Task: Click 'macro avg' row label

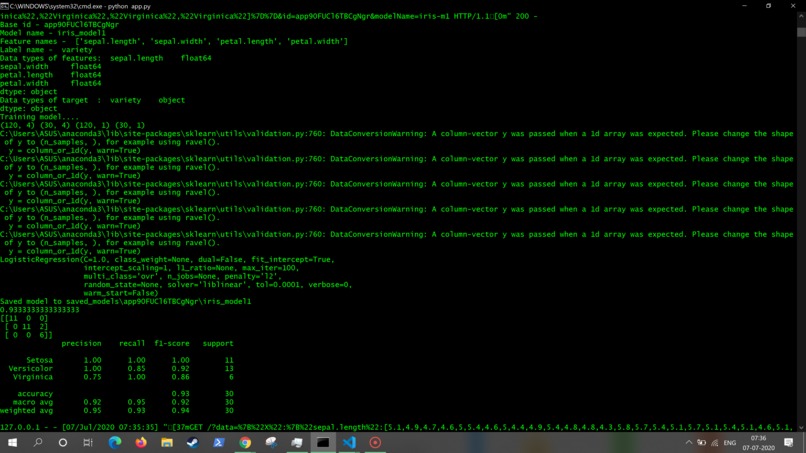Action: (x=33, y=402)
